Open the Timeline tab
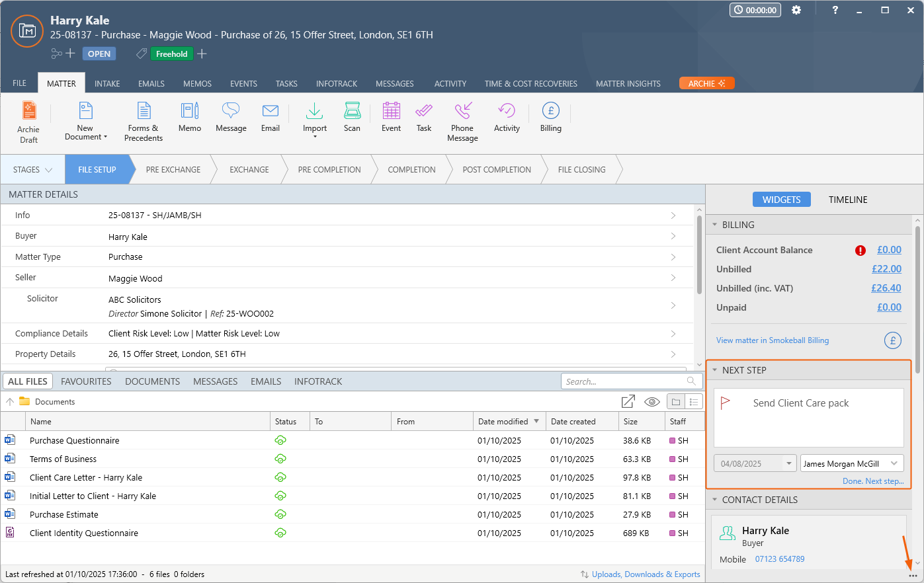 847,200
